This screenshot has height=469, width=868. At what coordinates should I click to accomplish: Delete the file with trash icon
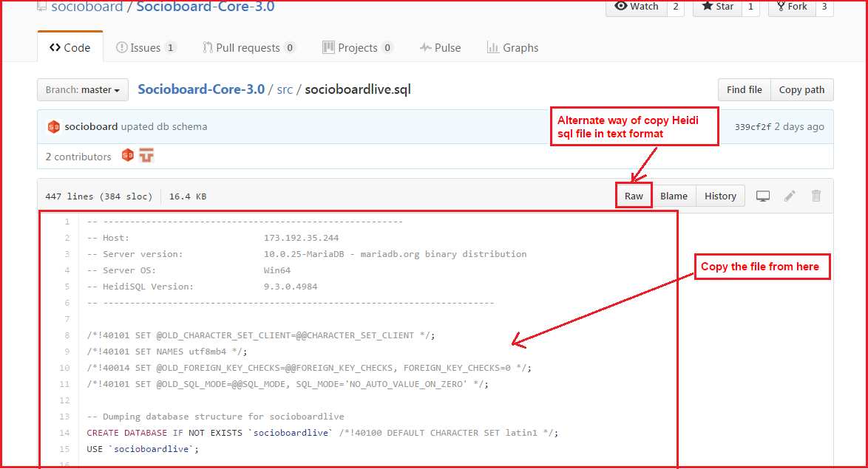click(x=816, y=196)
